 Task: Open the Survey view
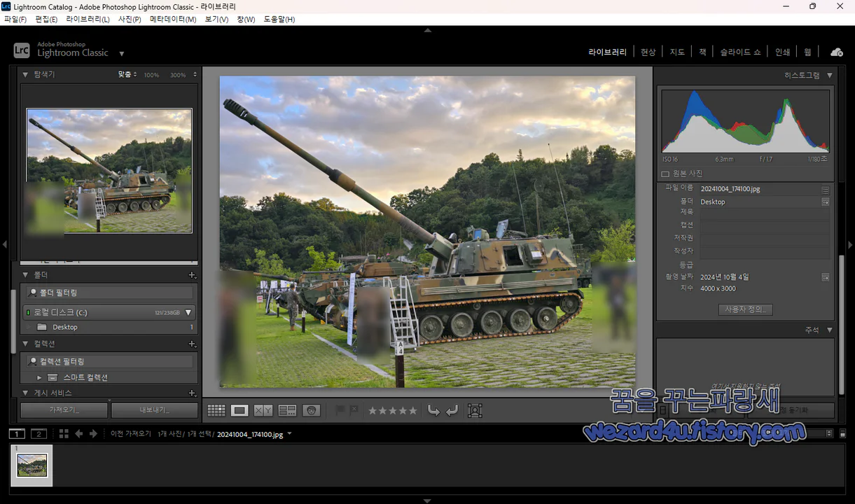coord(287,411)
